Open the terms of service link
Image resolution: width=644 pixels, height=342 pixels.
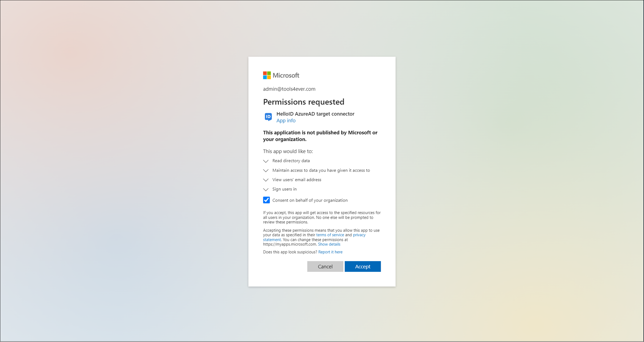pyautogui.click(x=330, y=235)
